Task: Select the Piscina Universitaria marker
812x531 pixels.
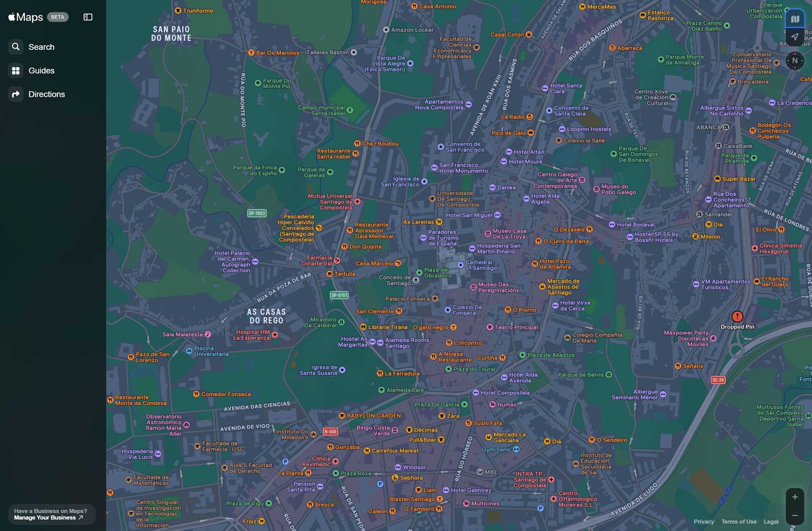Action: pos(189,350)
